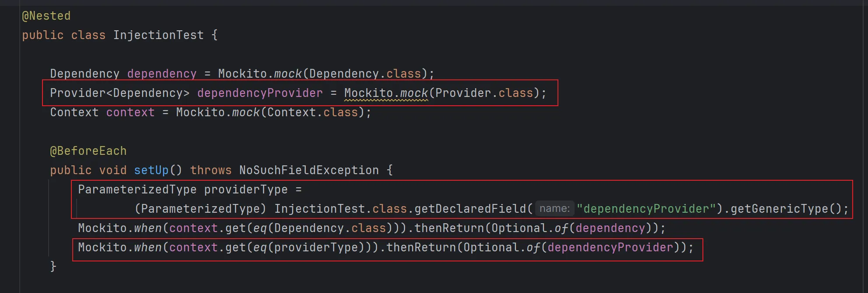Place cursor on InjectionTest class name declaration
The image size is (868, 293).
tap(158, 35)
